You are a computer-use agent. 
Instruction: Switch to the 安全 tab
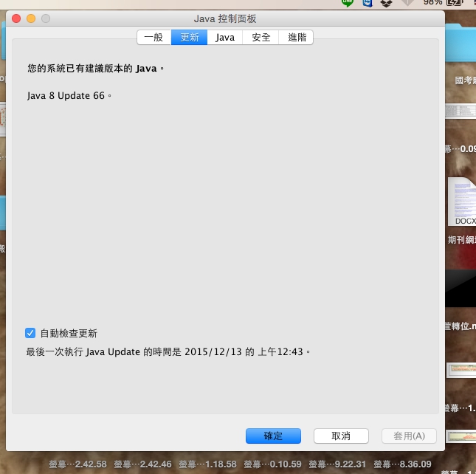click(261, 38)
